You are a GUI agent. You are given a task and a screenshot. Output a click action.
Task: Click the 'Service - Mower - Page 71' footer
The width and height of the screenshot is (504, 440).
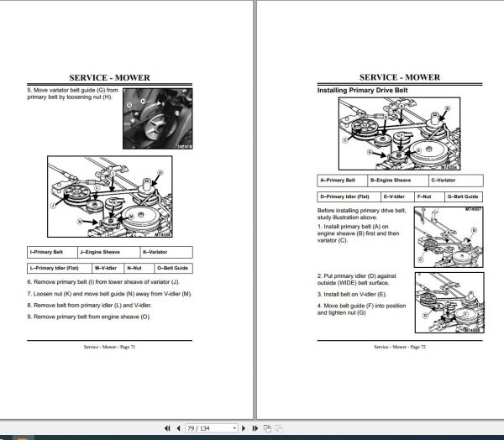(x=109, y=347)
